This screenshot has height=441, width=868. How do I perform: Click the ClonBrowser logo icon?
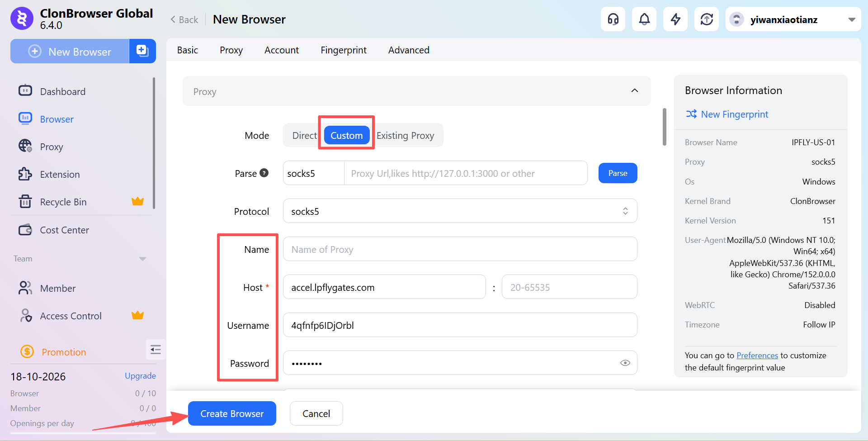(22, 19)
